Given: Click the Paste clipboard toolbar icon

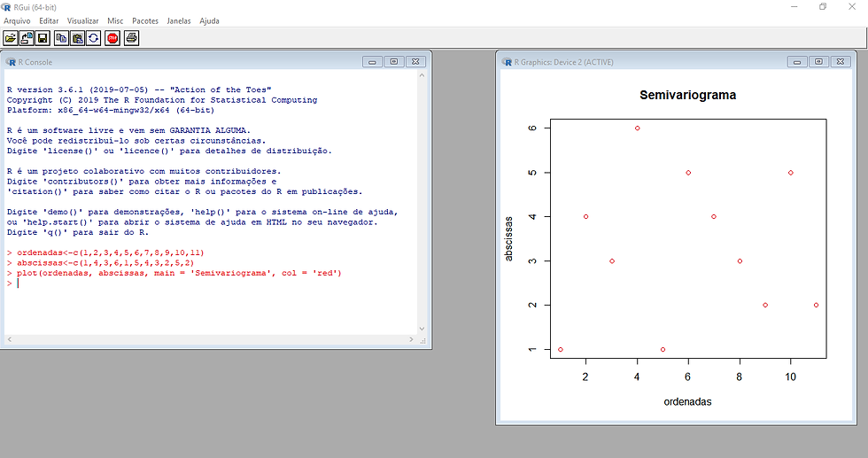Looking at the screenshot, I should coord(78,38).
